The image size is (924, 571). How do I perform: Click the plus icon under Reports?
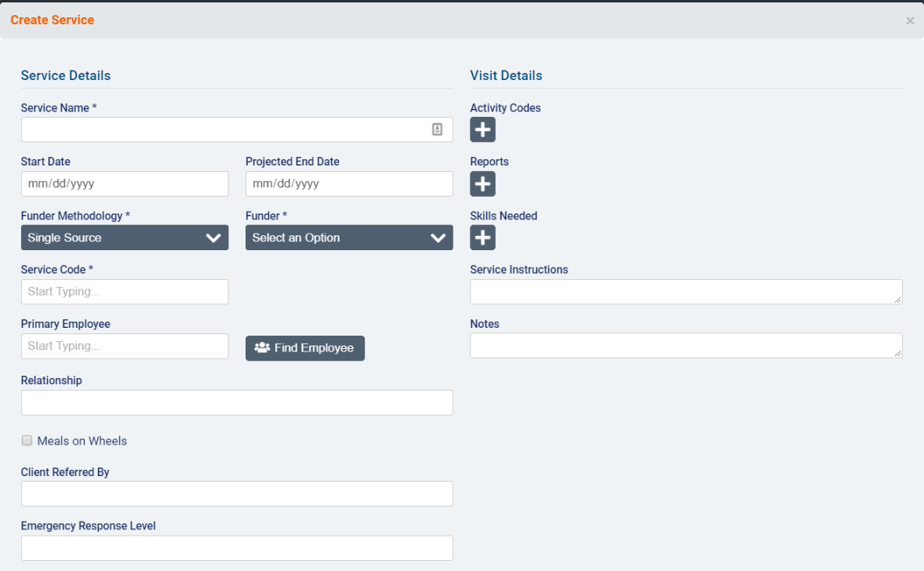pos(482,184)
